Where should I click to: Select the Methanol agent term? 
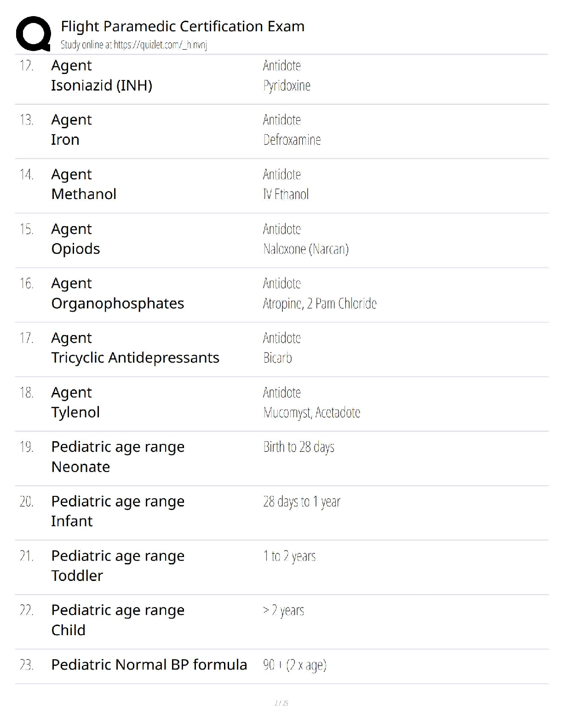click(84, 194)
